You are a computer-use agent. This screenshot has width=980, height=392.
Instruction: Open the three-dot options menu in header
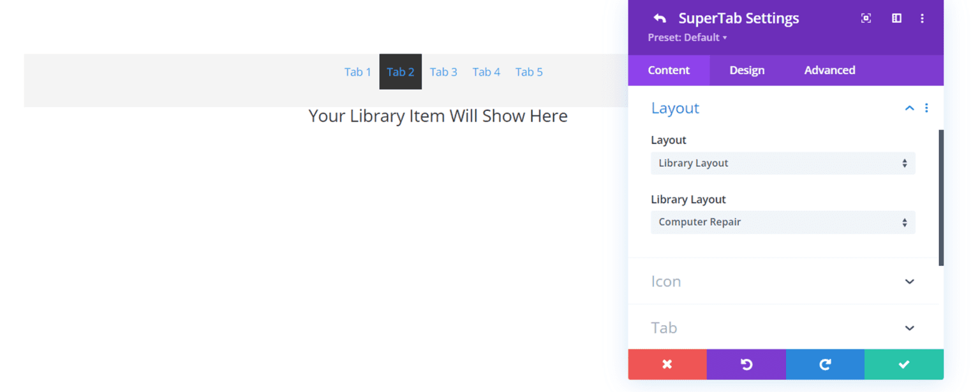point(923,18)
